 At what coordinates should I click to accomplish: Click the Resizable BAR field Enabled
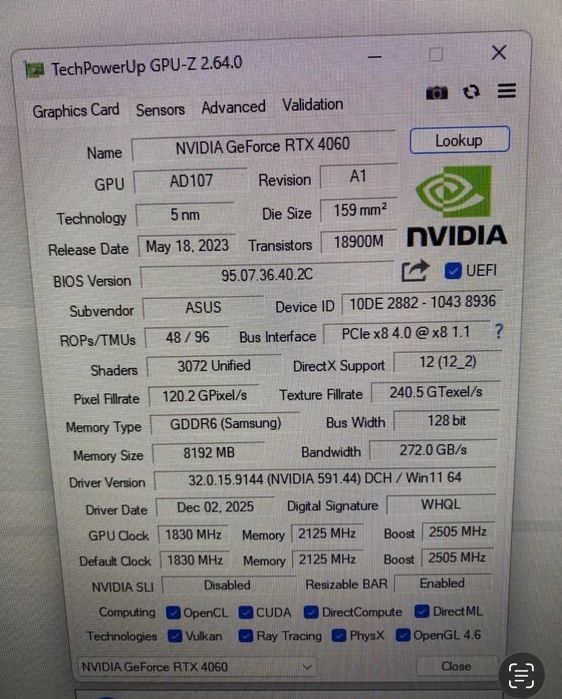click(443, 584)
